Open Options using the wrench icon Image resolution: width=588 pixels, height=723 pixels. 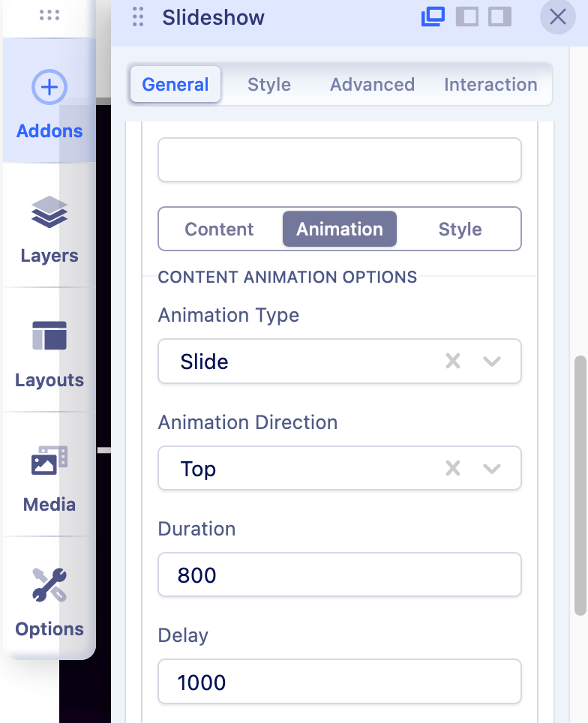click(49, 587)
